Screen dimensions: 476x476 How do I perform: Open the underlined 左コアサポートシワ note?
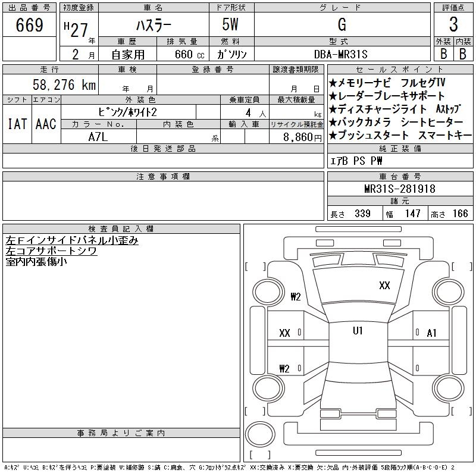pos(51,250)
